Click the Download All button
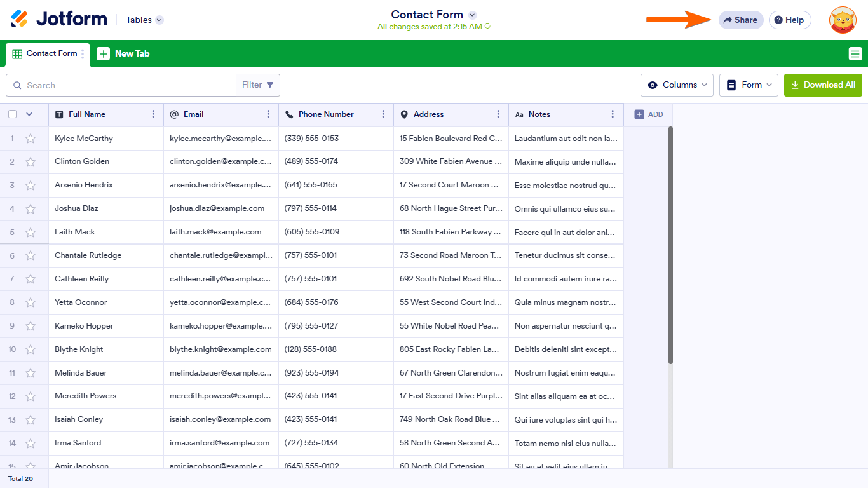This screenshot has height=488, width=868. pyautogui.click(x=823, y=85)
